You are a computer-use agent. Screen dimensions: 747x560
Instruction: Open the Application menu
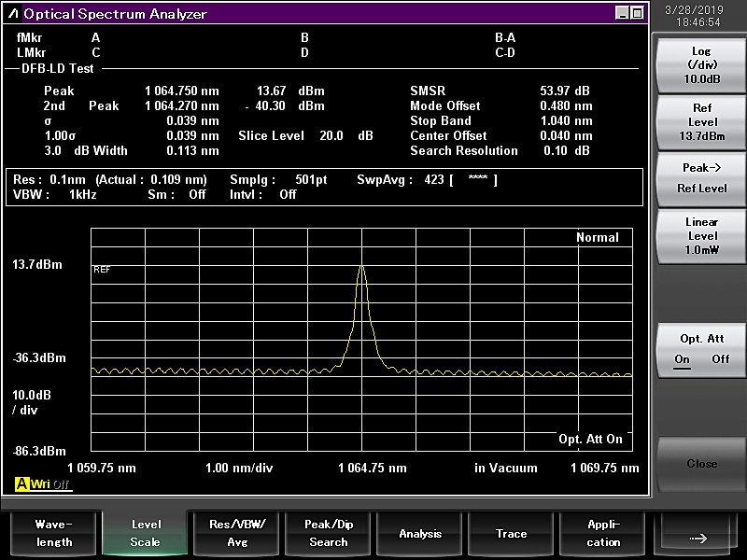(x=603, y=533)
